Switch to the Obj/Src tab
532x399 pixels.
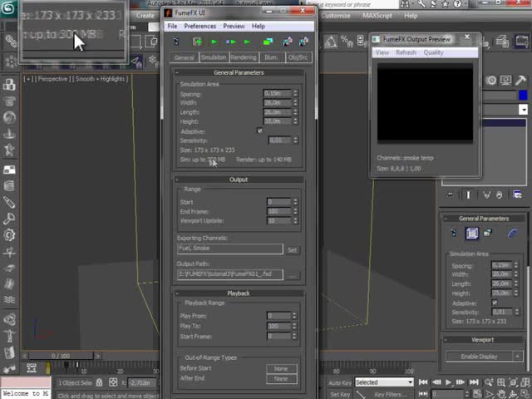[x=298, y=57]
